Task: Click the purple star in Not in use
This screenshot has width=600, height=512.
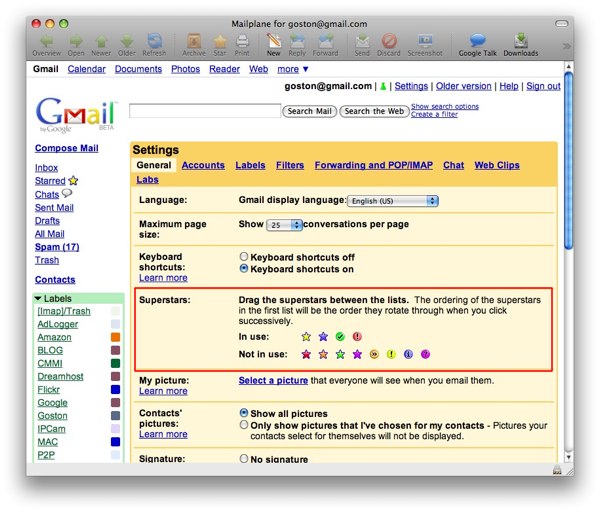Action: [x=357, y=354]
